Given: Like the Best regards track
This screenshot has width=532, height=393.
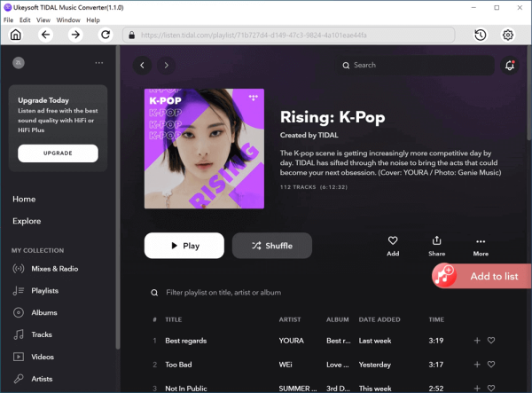Looking at the screenshot, I should (491, 341).
